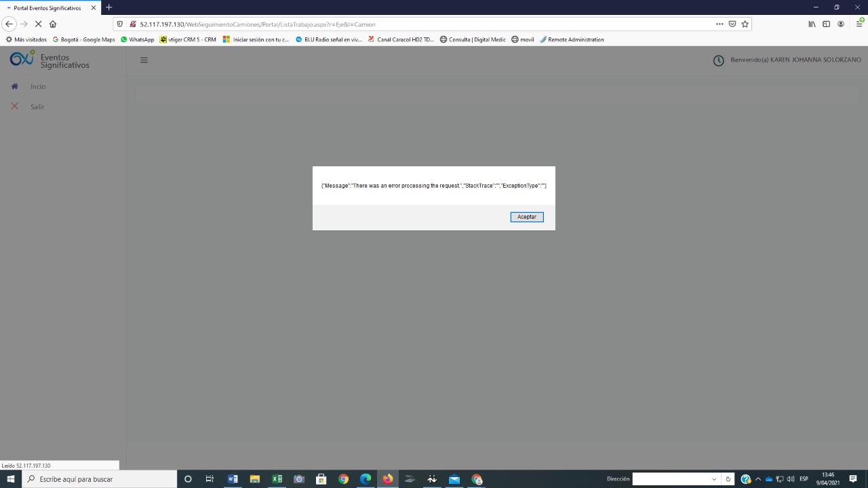868x488 pixels.
Task: Open Edge from taskbar
Action: pyautogui.click(x=366, y=479)
